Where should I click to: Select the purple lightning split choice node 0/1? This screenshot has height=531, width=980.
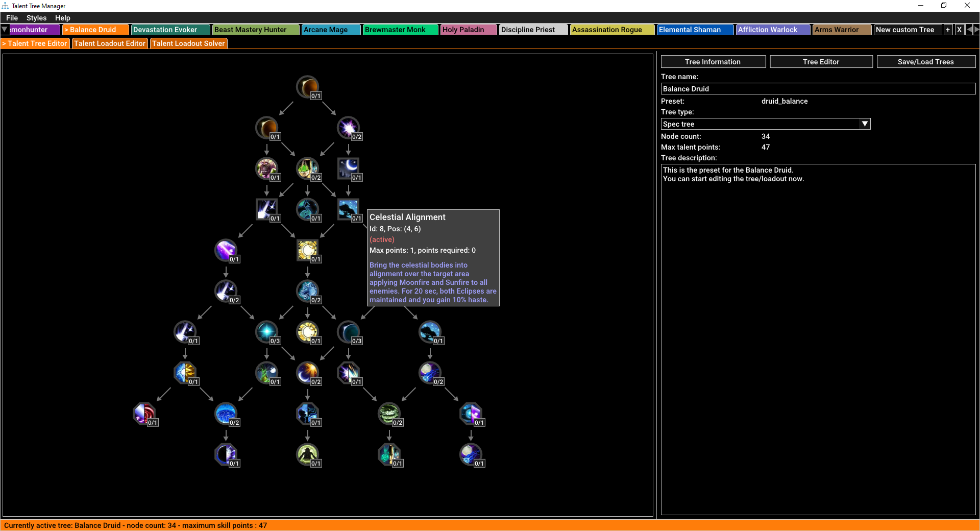[x=349, y=373]
